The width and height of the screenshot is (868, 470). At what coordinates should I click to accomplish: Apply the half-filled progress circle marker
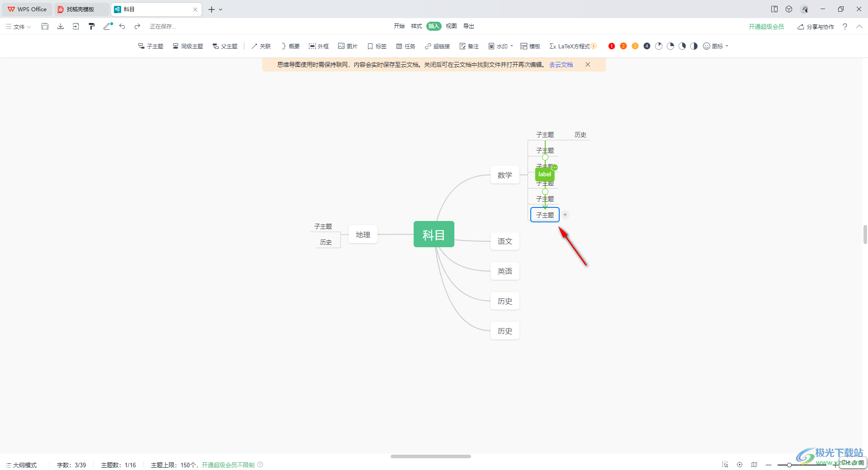pyautogui.click(x=694, y=46)
